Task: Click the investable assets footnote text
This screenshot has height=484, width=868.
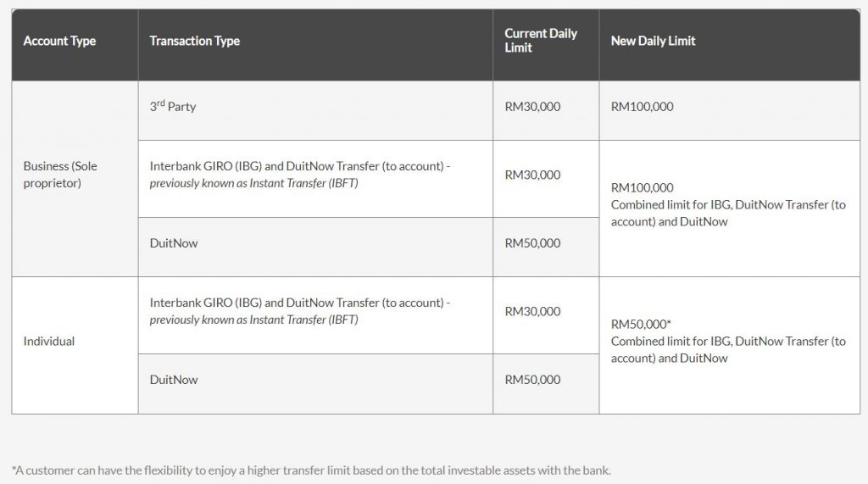Action: 311,470
